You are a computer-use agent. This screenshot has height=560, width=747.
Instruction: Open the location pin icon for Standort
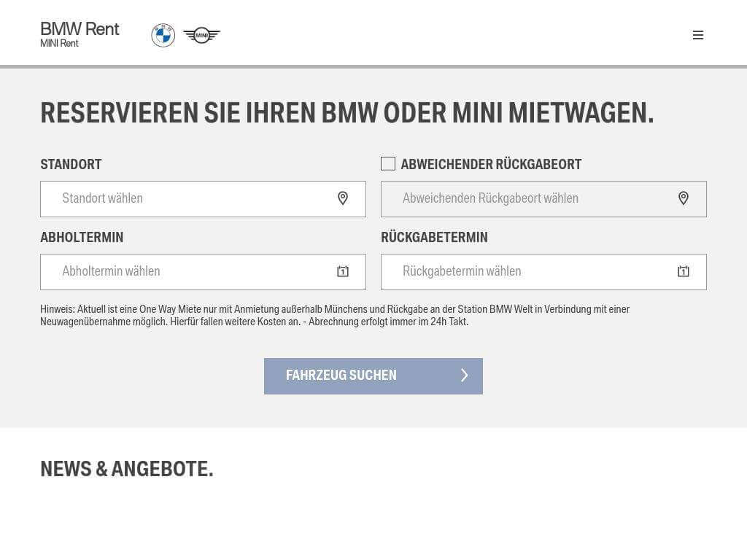click(x=343, y=198)
